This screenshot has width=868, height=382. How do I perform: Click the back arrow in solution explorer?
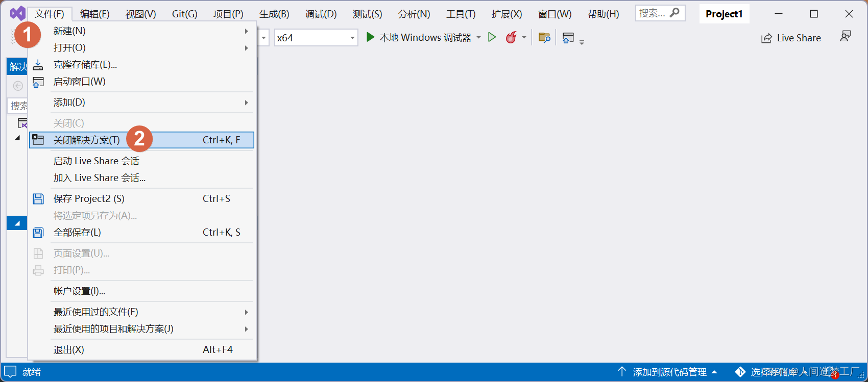pyautogui.click(x=18, y=86)
